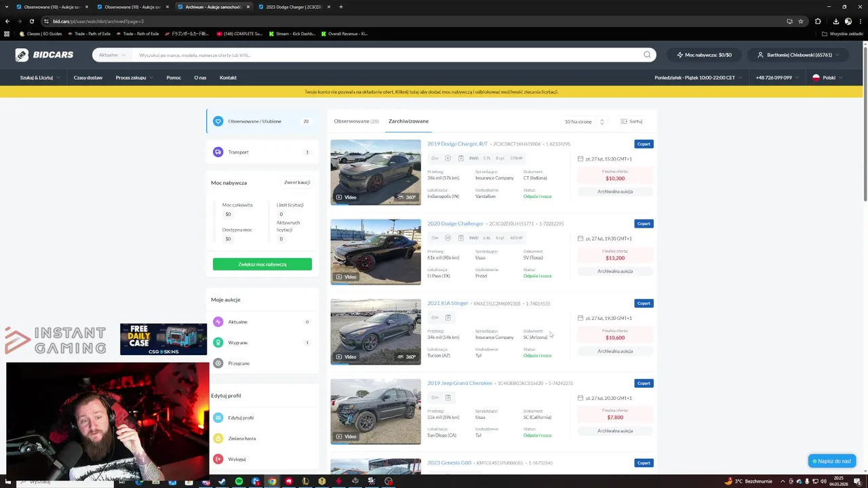Change the 10 Na stronę per-page selector

point(584,121)
